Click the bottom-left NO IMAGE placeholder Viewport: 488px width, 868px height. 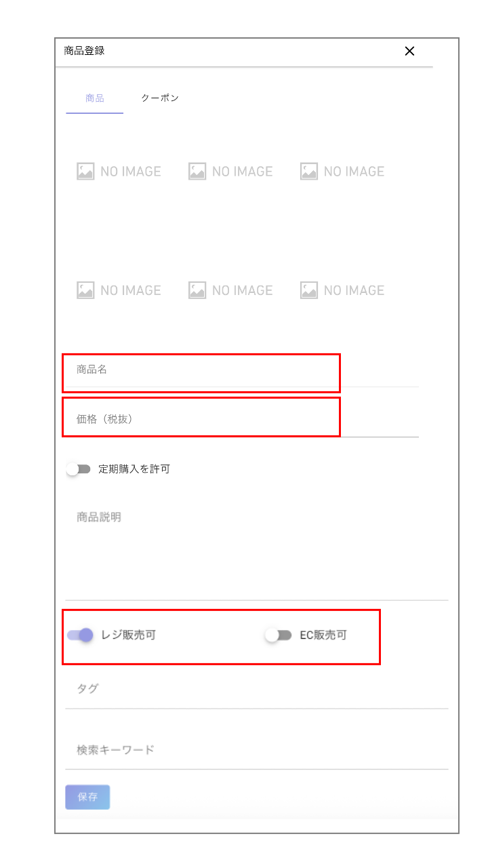tap(119, 290)
